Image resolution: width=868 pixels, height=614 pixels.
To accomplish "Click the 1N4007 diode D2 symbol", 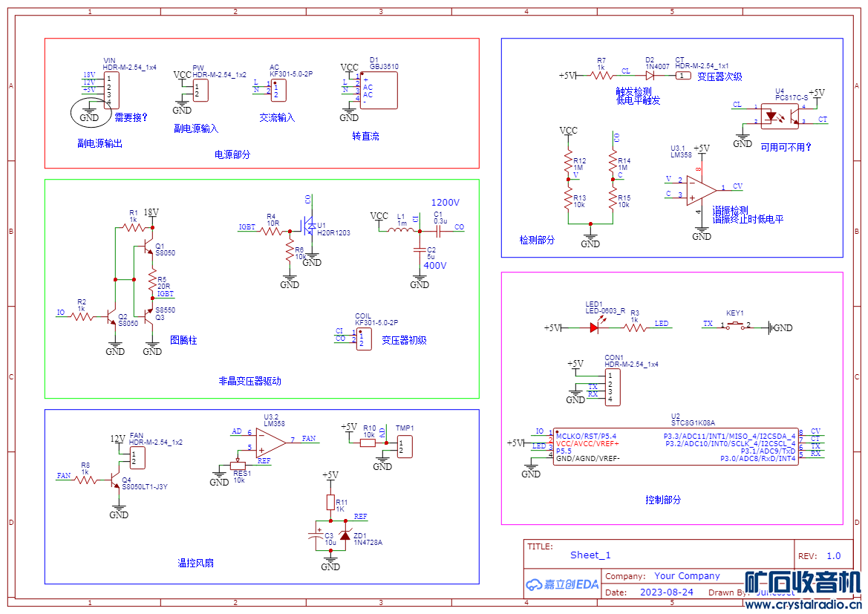I will pos(650,75).
